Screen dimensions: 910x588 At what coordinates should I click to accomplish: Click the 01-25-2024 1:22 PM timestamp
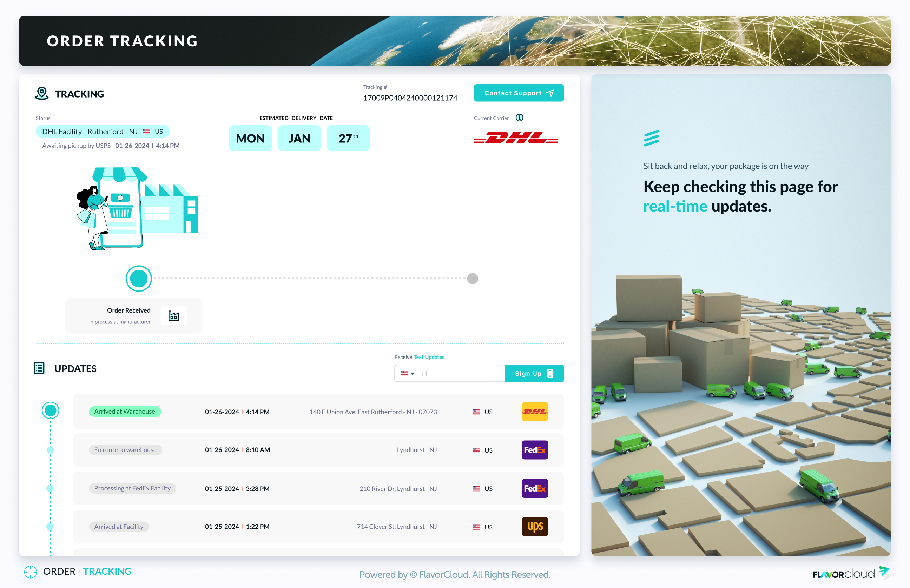coord(237,527)
